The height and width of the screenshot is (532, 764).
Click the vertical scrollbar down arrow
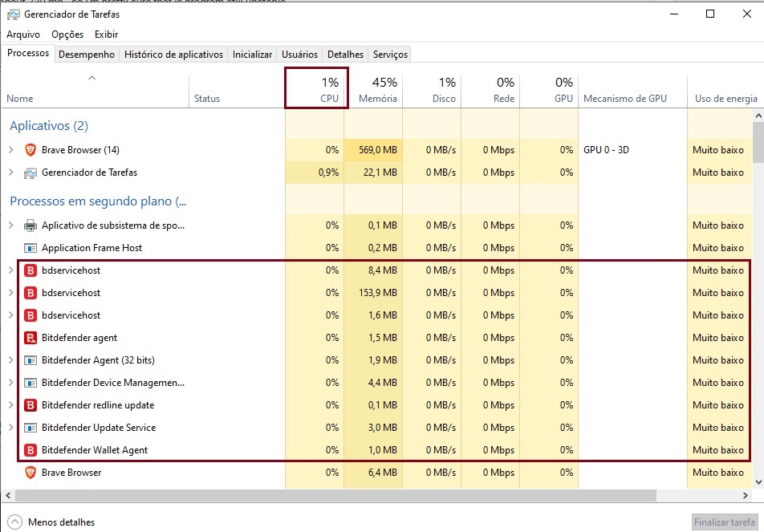pos(758,481)
